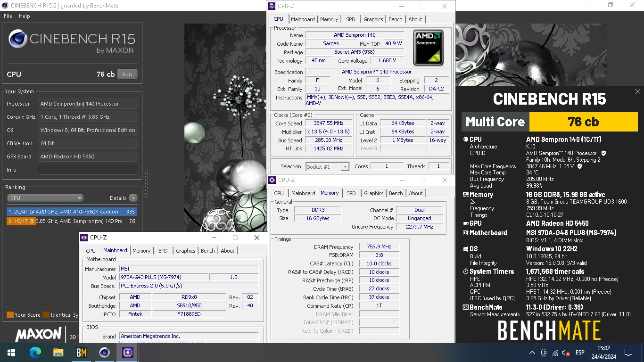
Task: Switch to CPU tab in Memory CPU-Z window
Action: coord(279,193)
